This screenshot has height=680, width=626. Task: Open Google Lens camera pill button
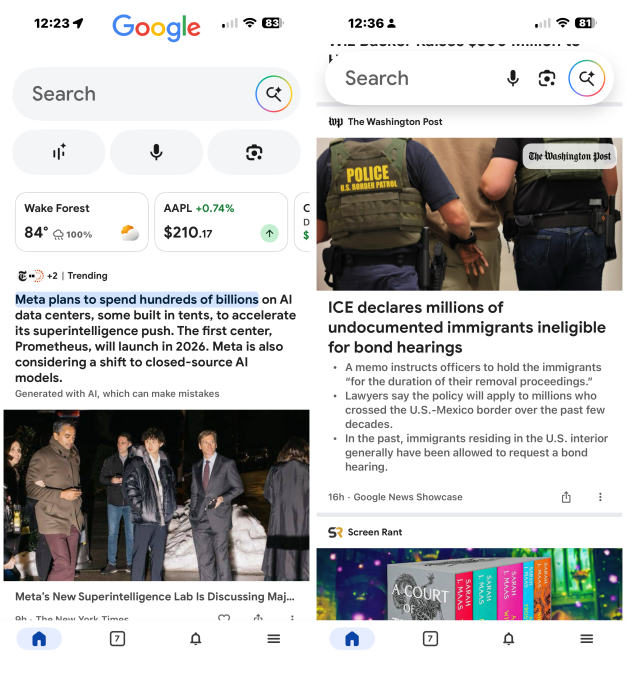[254, 152]
